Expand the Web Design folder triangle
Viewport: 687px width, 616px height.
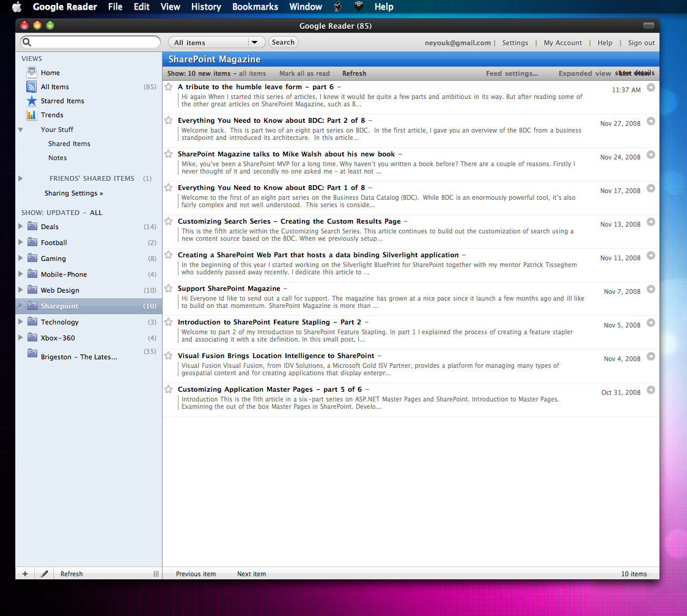(20, 290)
